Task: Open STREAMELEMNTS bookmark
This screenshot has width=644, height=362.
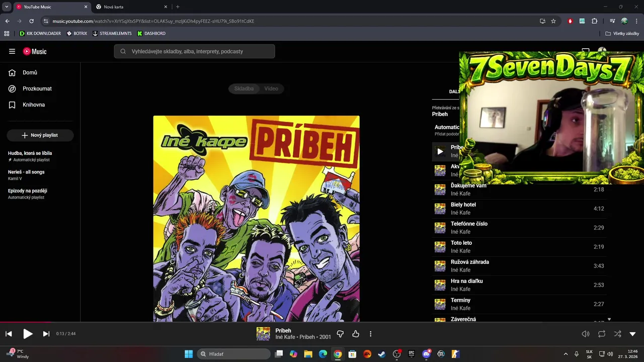Action: [x=112, y=34]
